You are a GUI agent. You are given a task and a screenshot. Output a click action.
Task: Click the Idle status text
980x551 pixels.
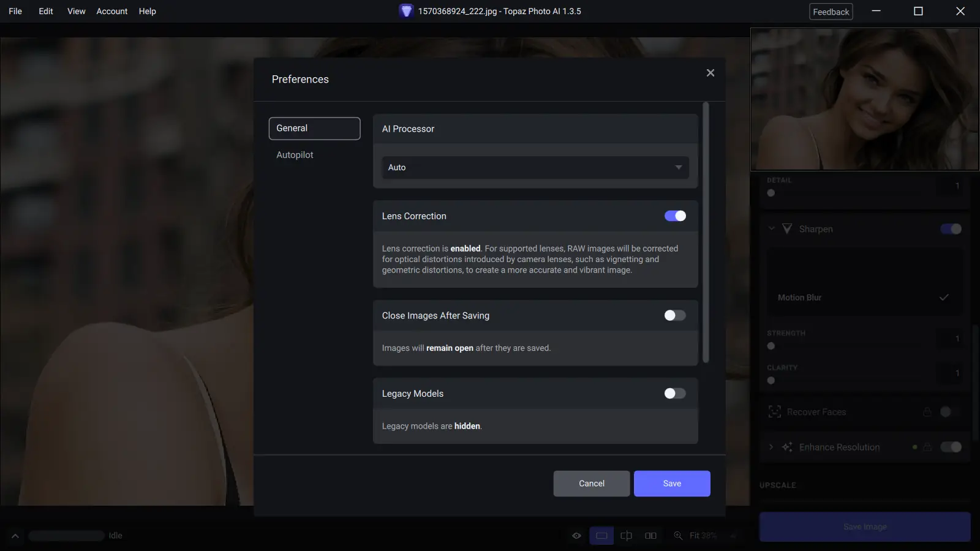(116, 536)
